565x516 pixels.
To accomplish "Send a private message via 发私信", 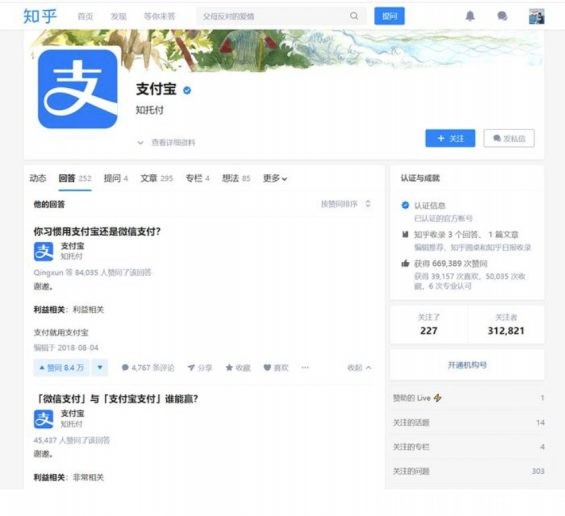I will pyautogui.click(x=509, y=138).
